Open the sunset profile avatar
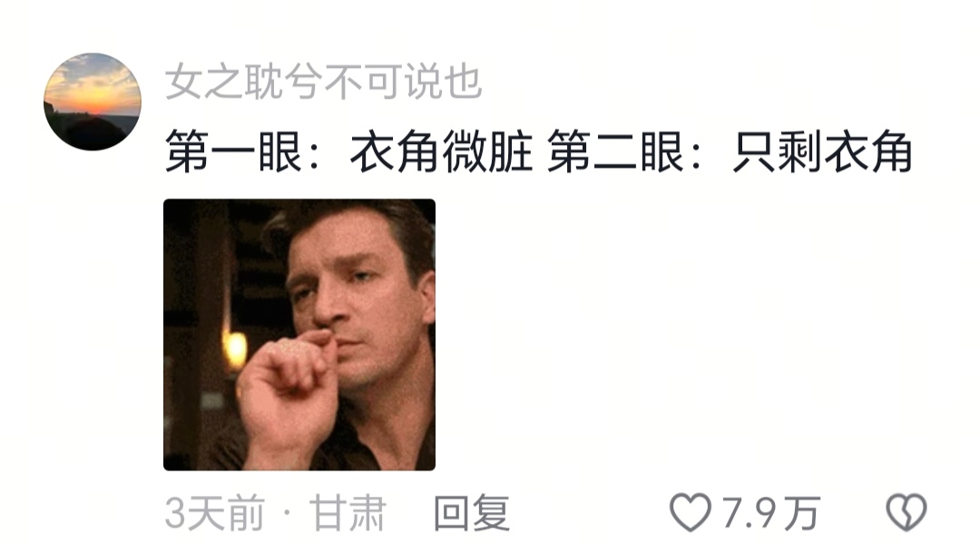The width and height of the screenshot is (980, 544). [x=93, y=102]
